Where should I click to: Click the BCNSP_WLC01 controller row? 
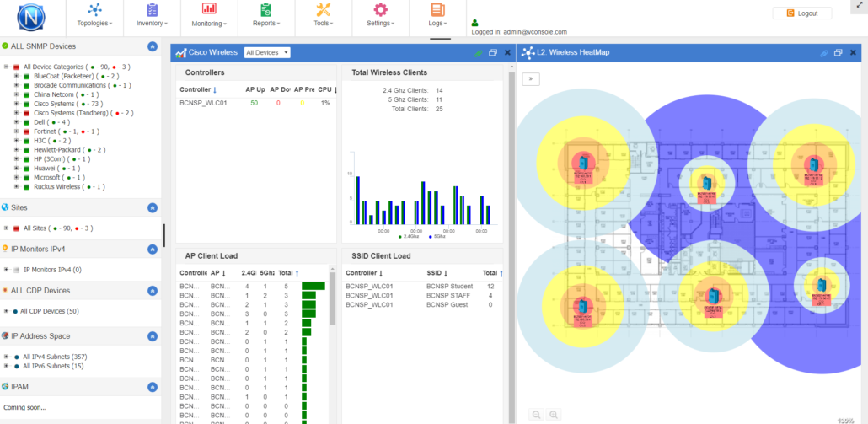tap(258, 103)
